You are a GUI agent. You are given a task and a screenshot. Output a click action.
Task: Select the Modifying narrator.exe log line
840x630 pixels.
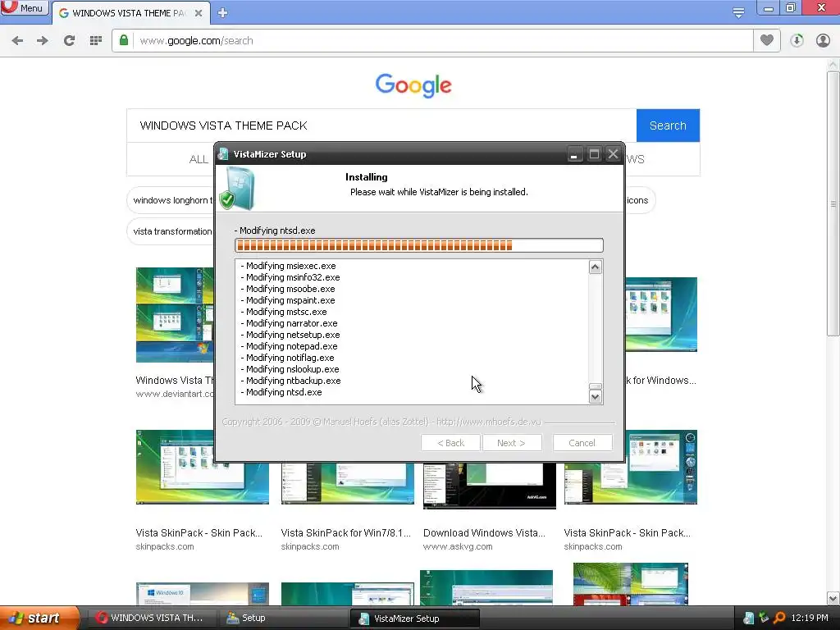tap(290, 323)
